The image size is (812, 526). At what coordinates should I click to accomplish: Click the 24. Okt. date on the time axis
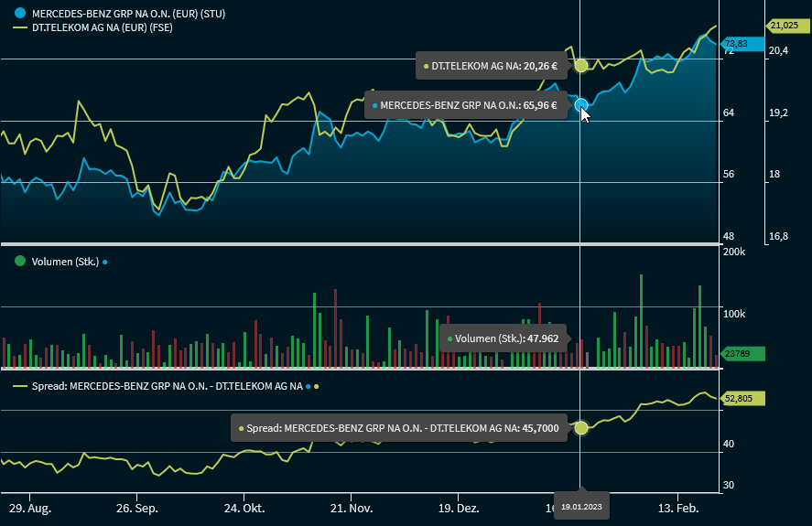pyautogui.click(x=244, y=507)
